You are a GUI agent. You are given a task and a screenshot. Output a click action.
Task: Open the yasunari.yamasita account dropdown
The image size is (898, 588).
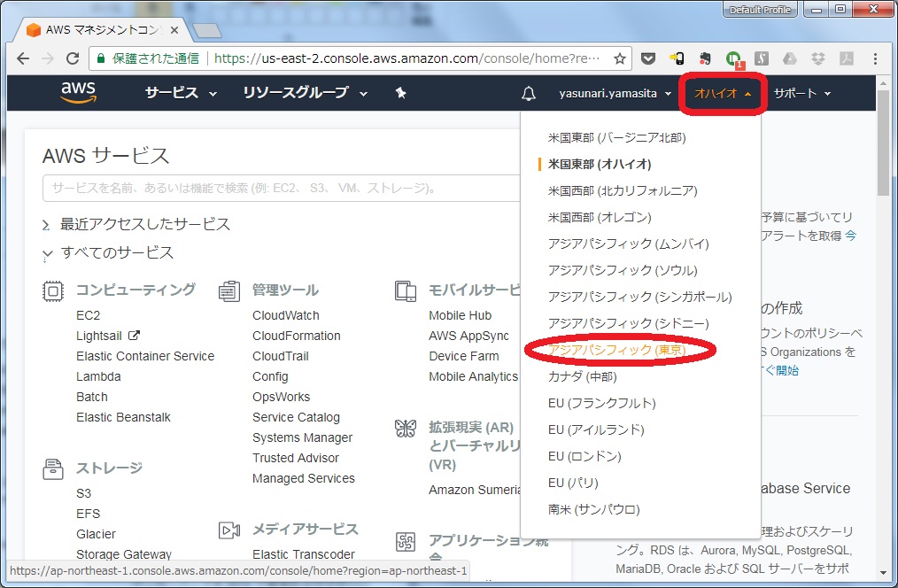(615, 93)
